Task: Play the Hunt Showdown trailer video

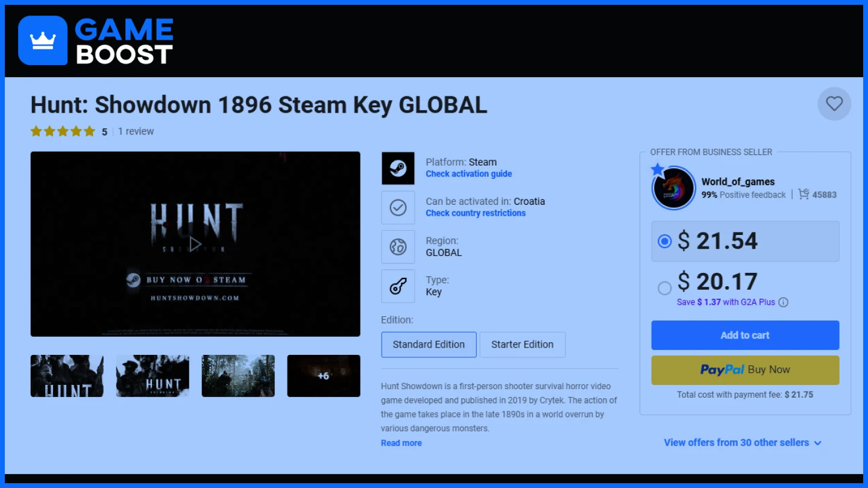Action: pos(195,244)
